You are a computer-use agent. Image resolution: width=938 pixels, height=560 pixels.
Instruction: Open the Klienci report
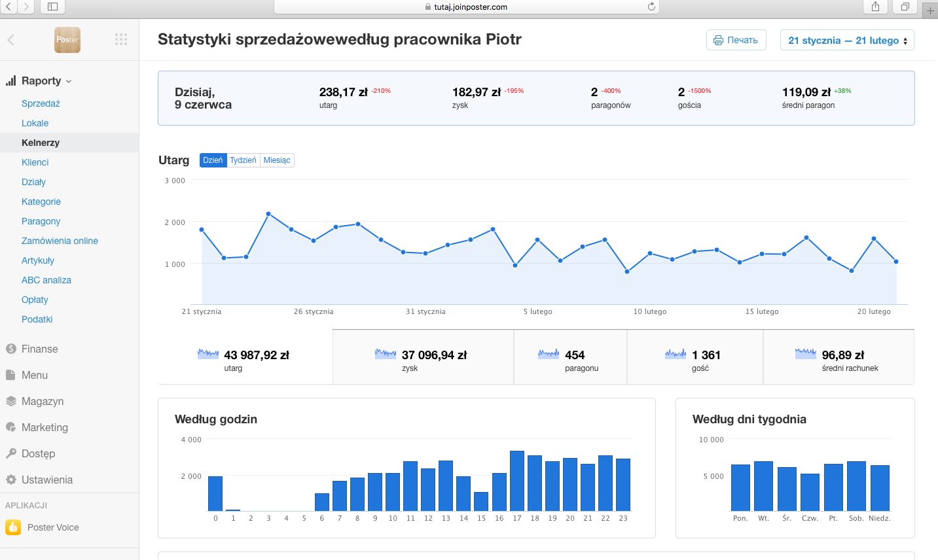point(35,162)
